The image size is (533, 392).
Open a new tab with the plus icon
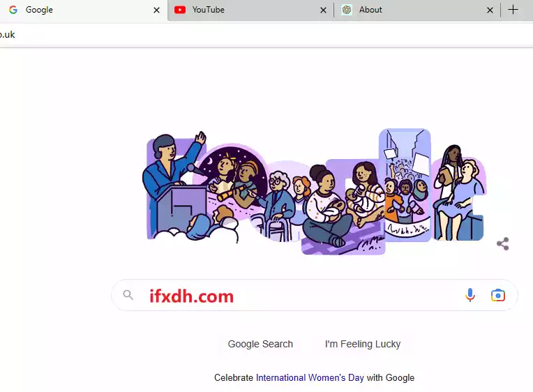(513, 10)
